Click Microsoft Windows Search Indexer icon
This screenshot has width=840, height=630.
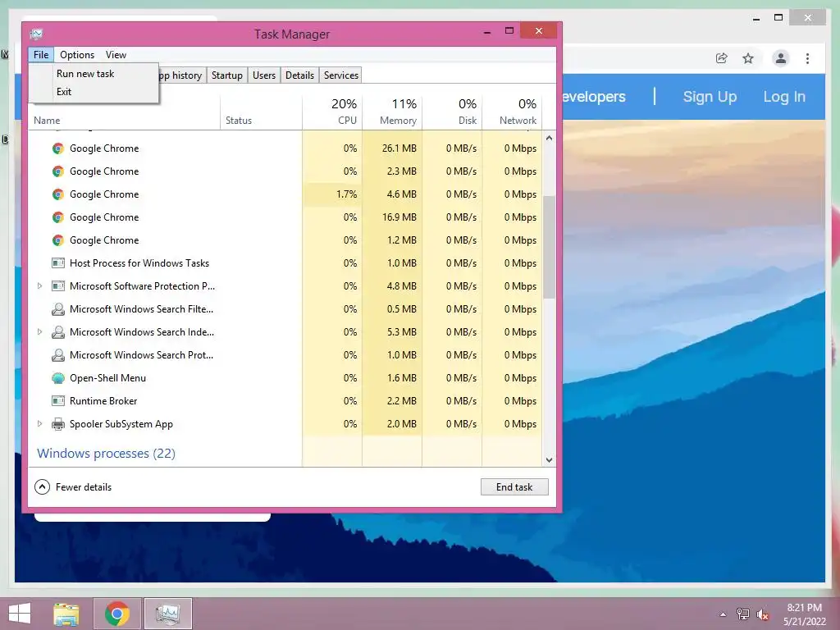coord(58,332)
